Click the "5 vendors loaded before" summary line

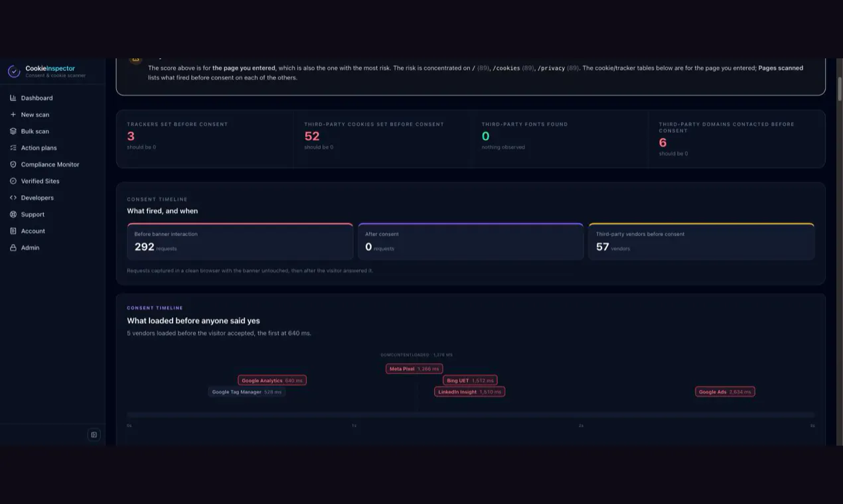(219, 333)
